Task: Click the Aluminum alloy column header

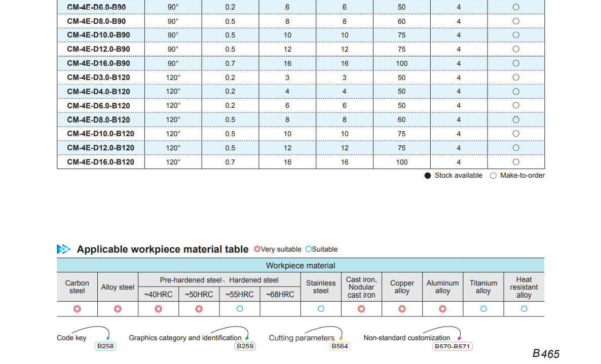Action: point(442,287)
